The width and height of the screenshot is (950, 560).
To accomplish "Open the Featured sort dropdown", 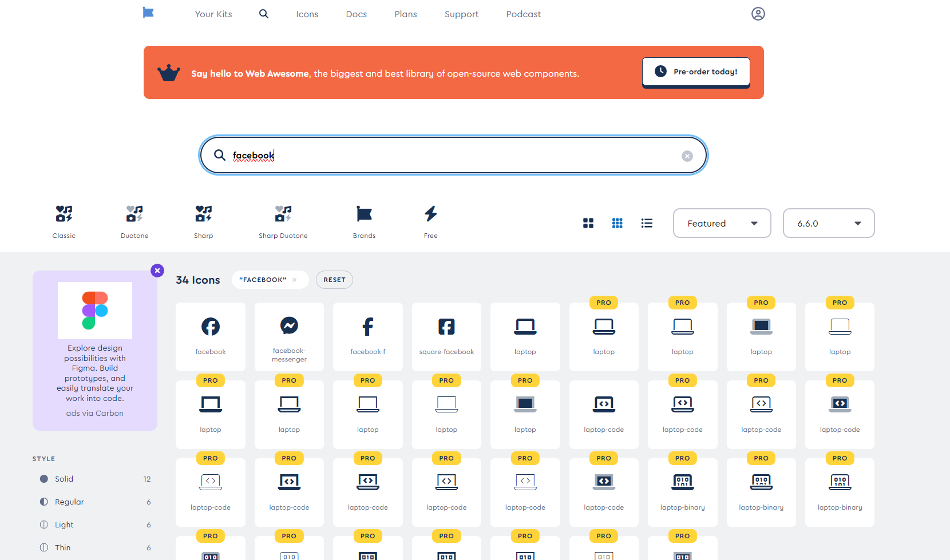I will tap(722, 223).
